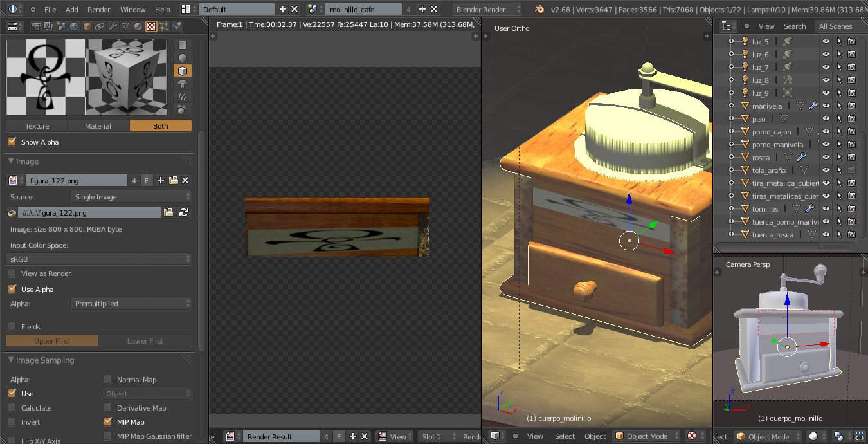868x444 pixels.
Task: Open the Alpha mode Premultiplied dropdown
Action: coord(131,304)
